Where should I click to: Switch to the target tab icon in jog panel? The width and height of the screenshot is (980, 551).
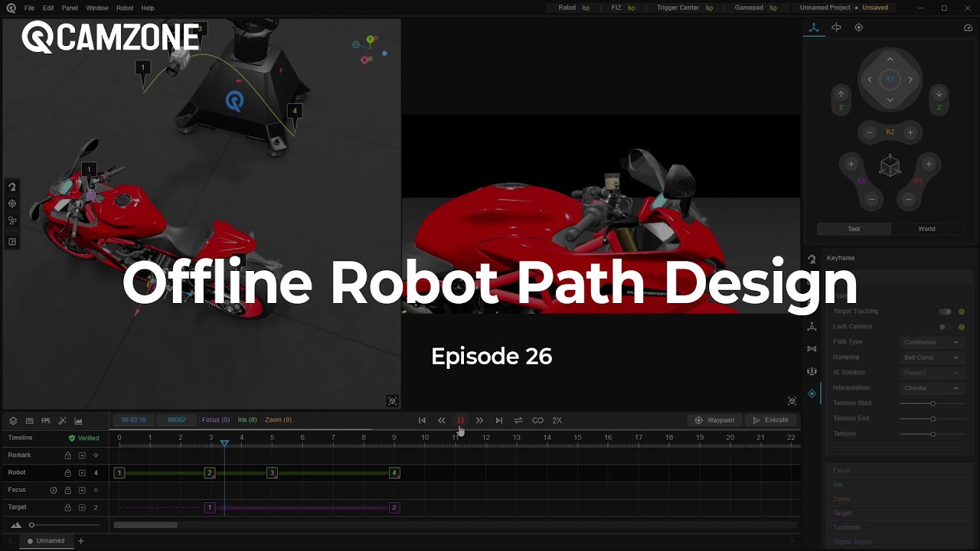858,28
